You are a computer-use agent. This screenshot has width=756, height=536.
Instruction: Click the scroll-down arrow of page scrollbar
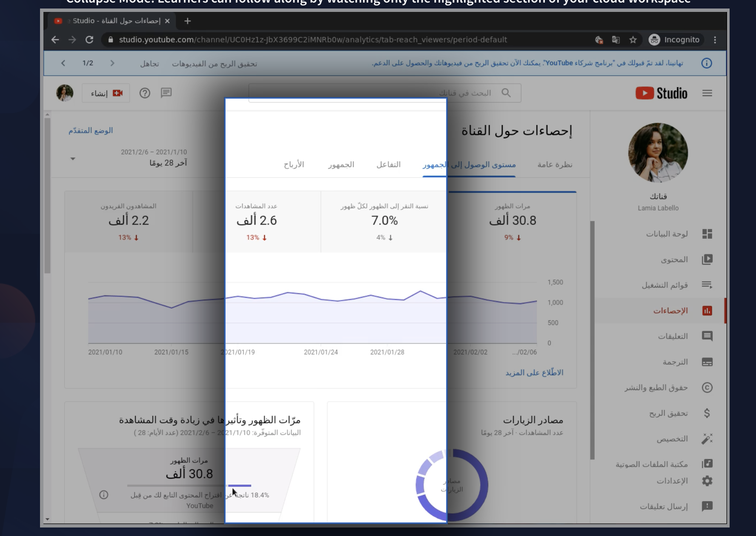(x=47, y=519)
